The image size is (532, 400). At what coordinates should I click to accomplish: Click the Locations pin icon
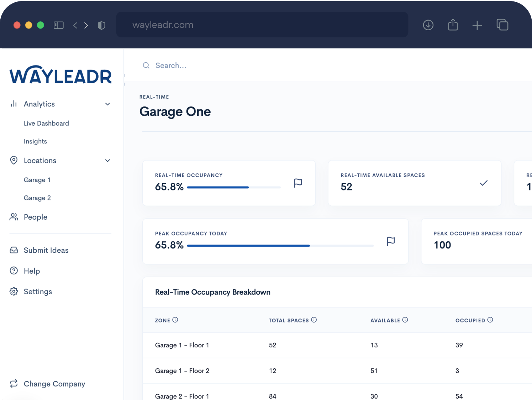point(14,160)
